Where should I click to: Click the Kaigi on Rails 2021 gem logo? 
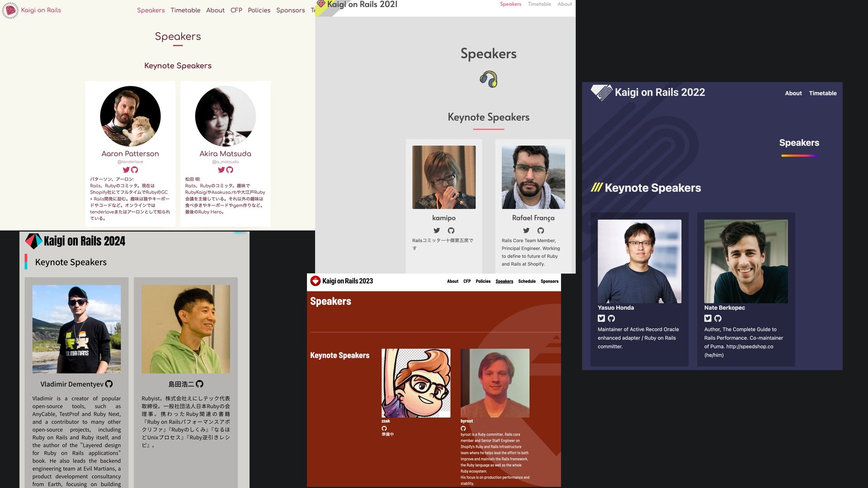[321, 4]
